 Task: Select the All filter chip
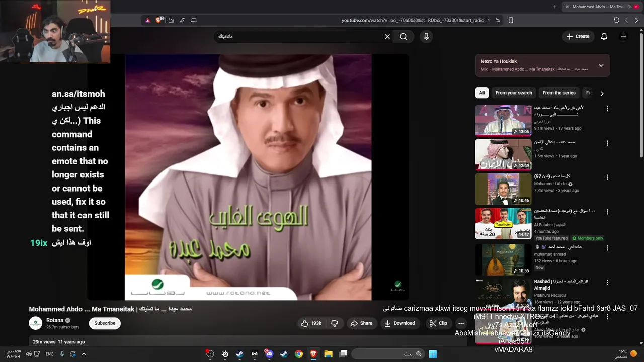(482, 93)
